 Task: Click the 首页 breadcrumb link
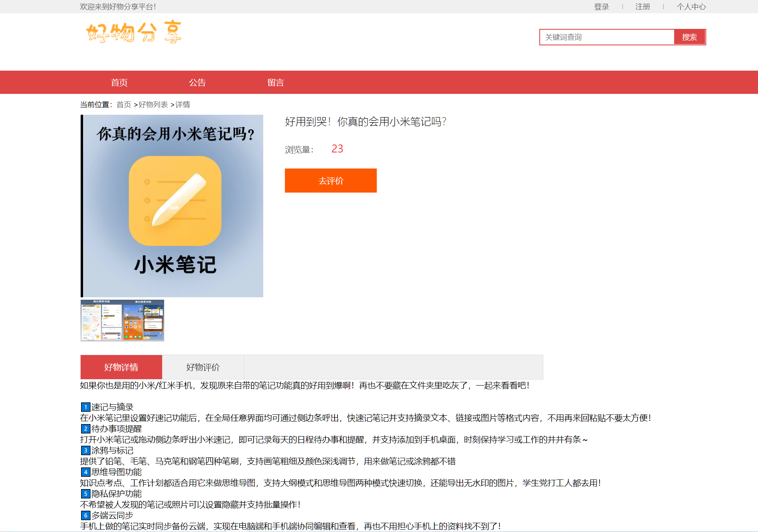point(124,105)
